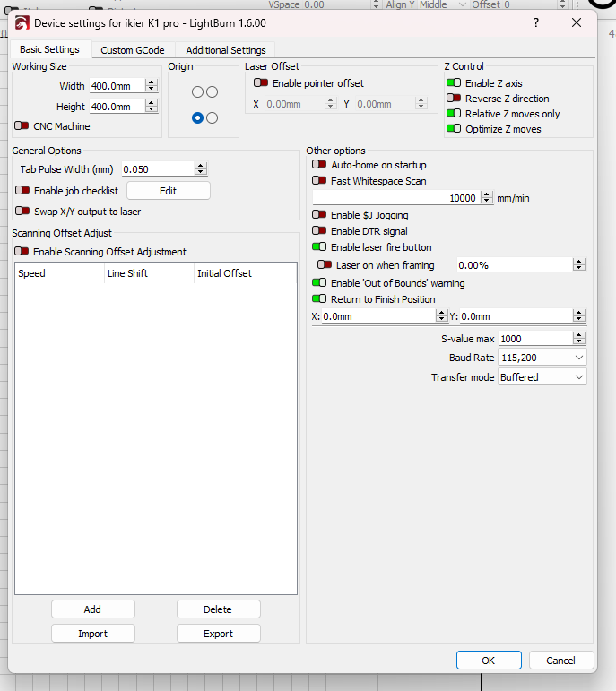Select the top-right origin radio button
This screenshot has height=691, width=616.
(x=213, y=91)
